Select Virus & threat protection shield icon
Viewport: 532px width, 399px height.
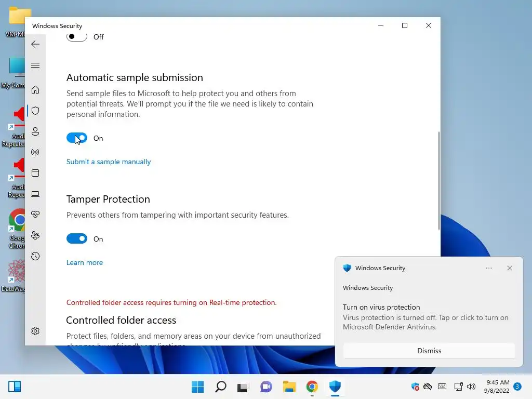click(35, 111)
